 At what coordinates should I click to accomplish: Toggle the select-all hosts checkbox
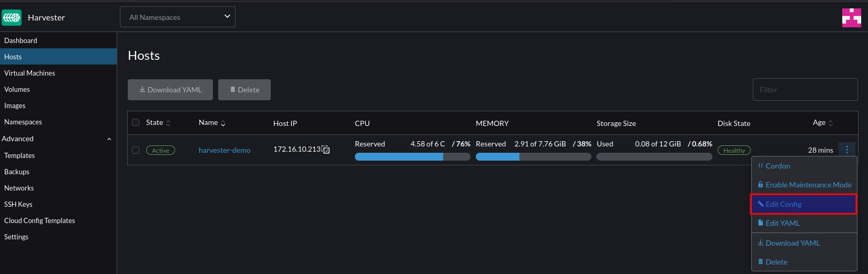click(136, 122)
